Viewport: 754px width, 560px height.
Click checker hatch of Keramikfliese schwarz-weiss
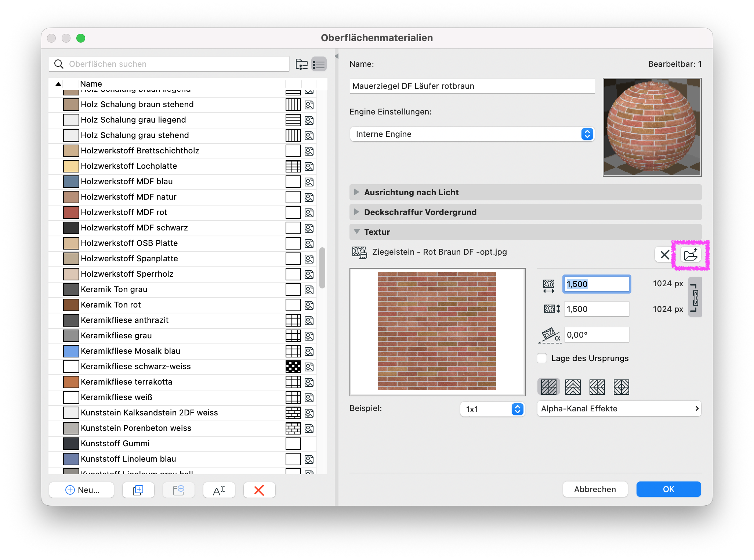pos(293,367)
